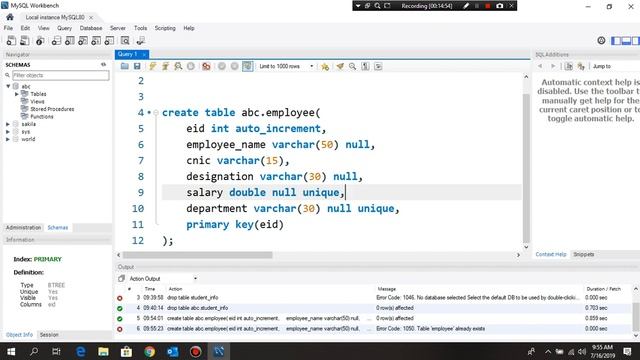Expand the sys schema
Screen dimensions: 640x360
[x=8, y=131]
